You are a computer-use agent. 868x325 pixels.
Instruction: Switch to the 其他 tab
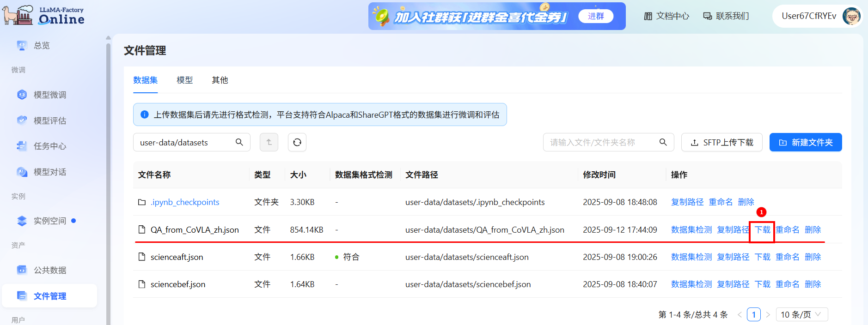[x=220, y=80]
